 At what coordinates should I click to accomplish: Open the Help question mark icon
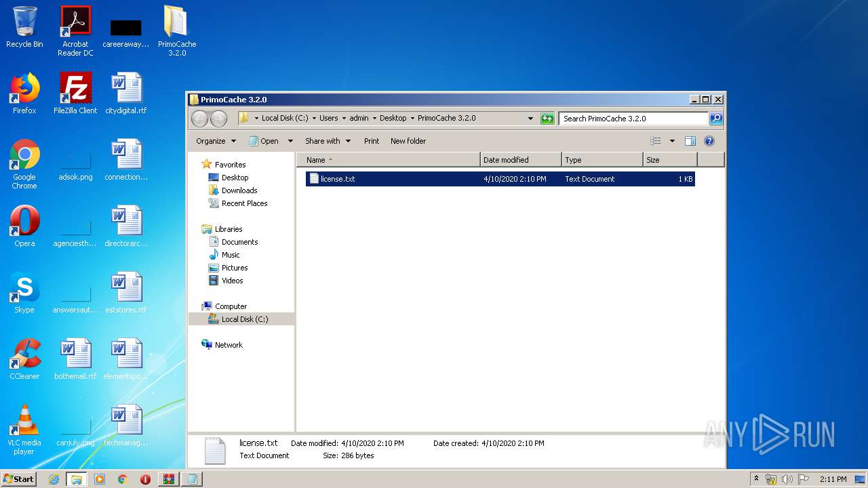709,141
